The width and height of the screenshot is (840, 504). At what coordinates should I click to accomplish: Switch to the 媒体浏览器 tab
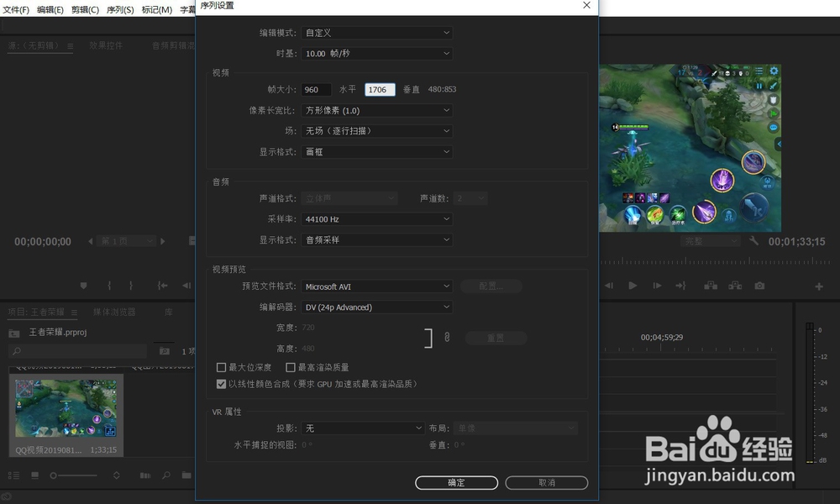coord(114,312)
